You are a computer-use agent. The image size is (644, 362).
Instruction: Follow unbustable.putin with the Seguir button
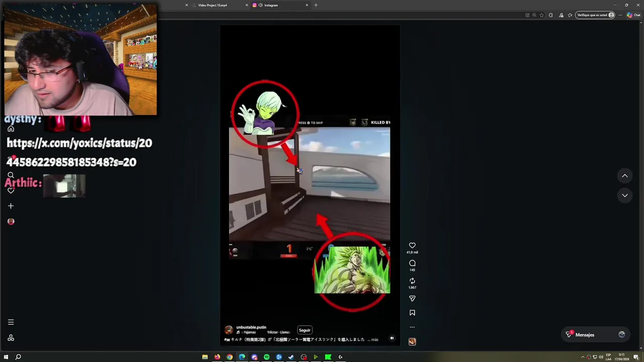pos(304,330)
